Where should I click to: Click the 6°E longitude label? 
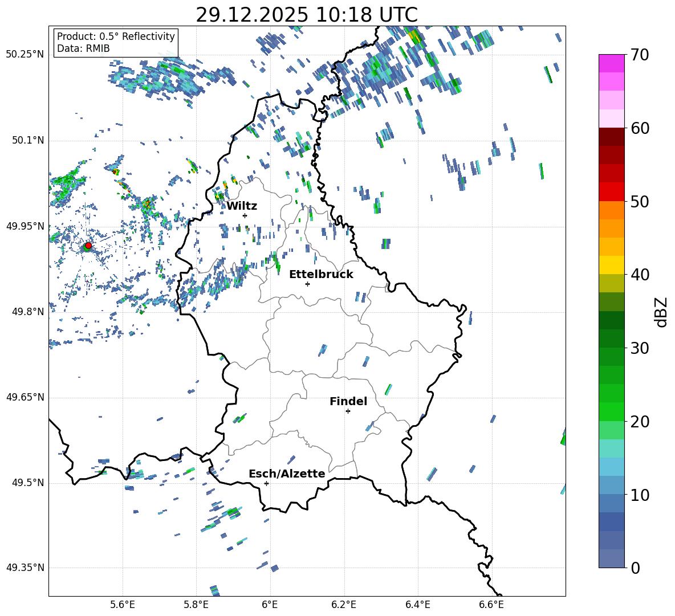[270, 605]
